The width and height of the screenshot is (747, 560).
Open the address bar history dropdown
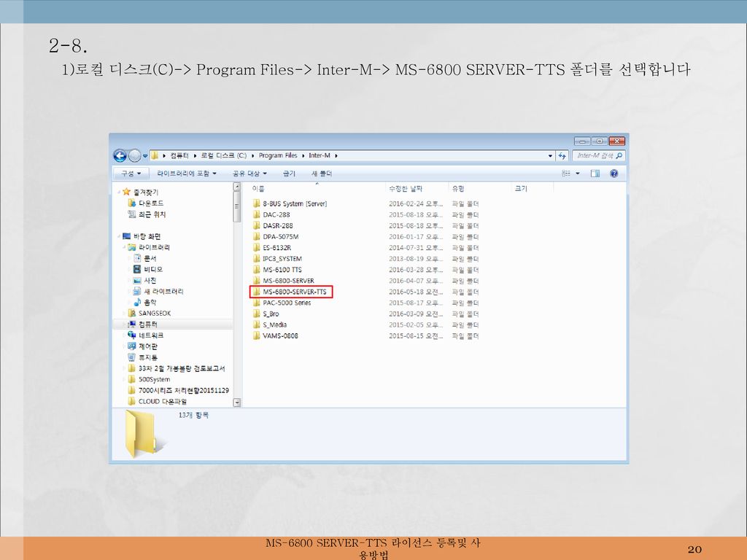[550, 156]
